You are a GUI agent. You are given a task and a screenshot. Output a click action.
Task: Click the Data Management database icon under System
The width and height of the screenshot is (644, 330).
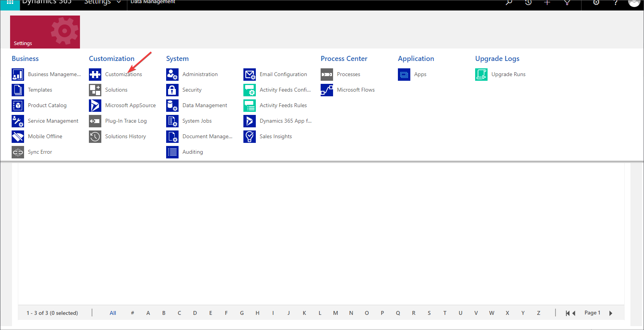(x=172, y=106)
